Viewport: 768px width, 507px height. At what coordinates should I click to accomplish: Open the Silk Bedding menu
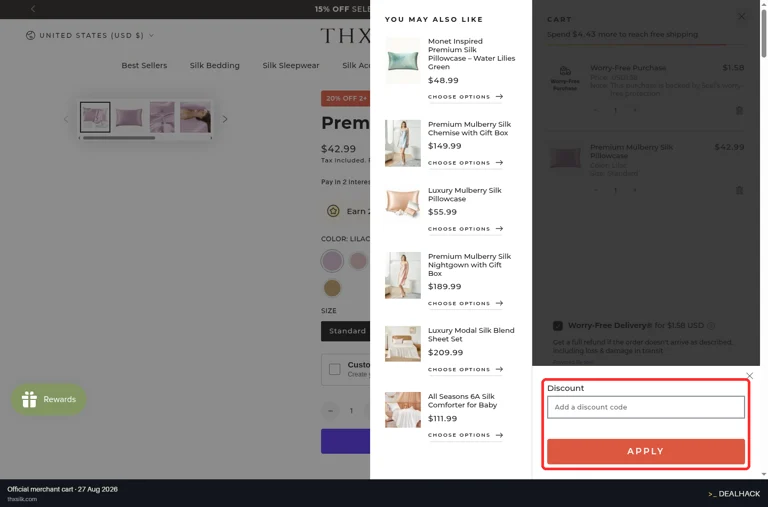tap(215, 65)
